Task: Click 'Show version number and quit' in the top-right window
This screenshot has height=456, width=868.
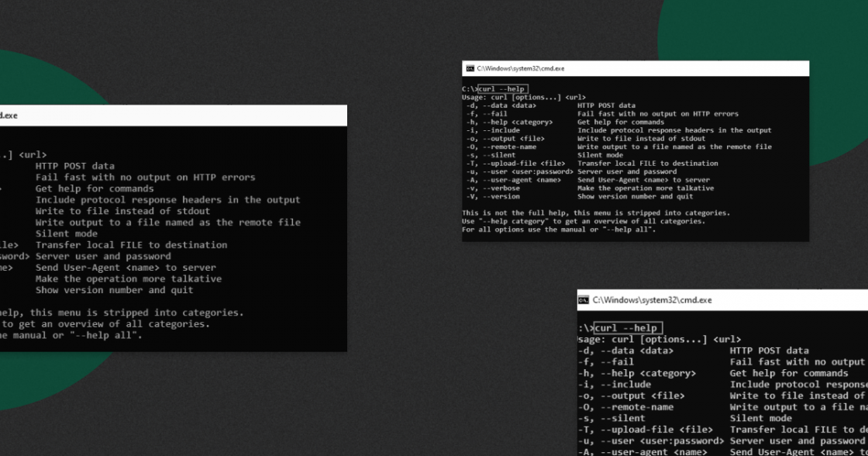Action: tap(635, 197)
